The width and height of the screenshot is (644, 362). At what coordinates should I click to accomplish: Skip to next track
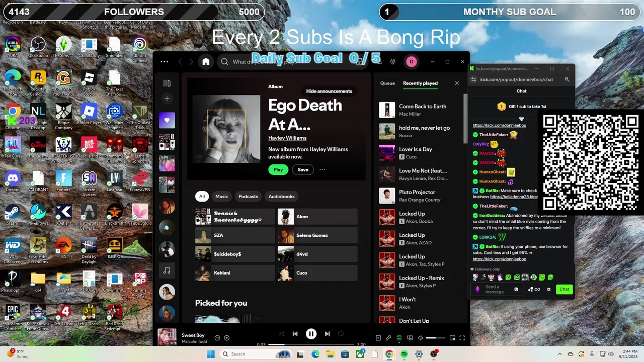click(327, 334)
